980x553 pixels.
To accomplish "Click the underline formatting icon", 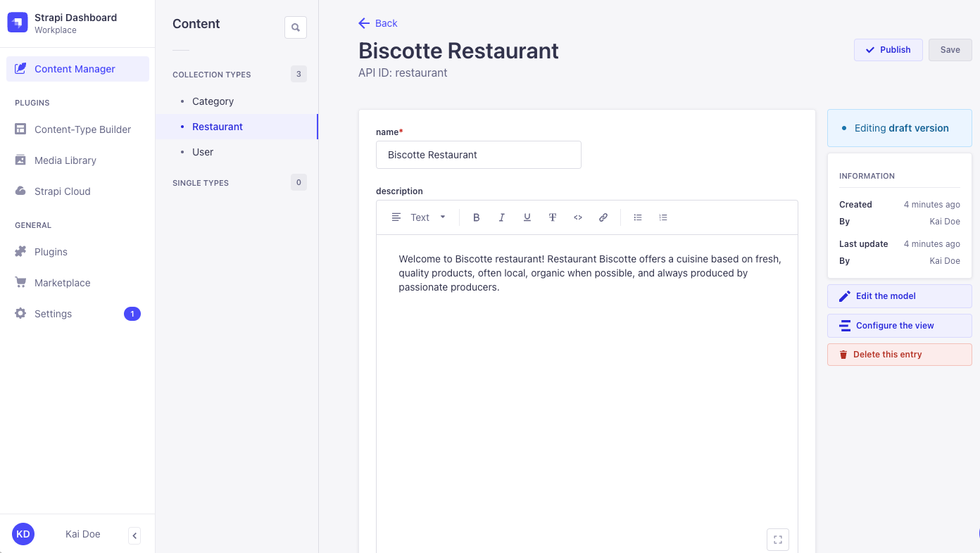I will pyautogui.click(x=527, y=217).
